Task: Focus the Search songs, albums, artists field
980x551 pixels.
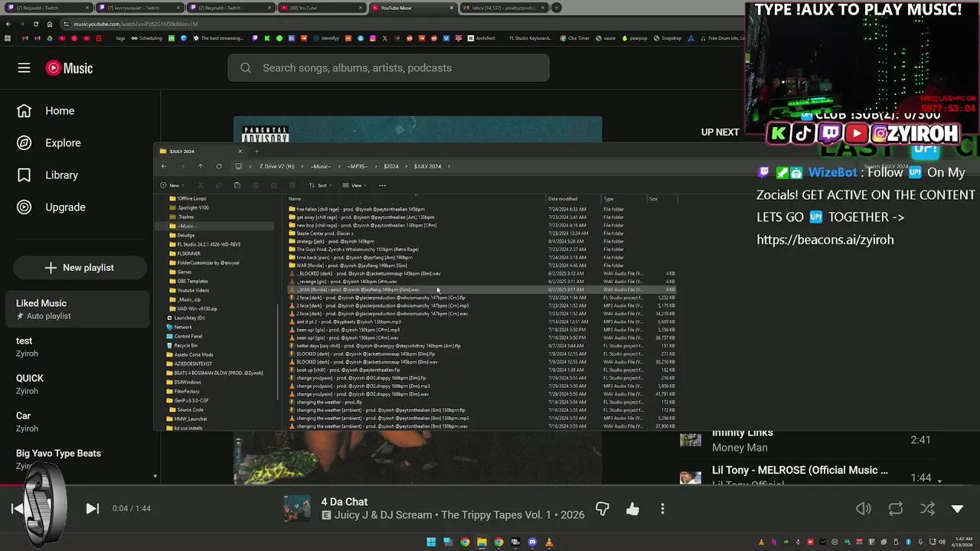Action: [x=388, y=68]
